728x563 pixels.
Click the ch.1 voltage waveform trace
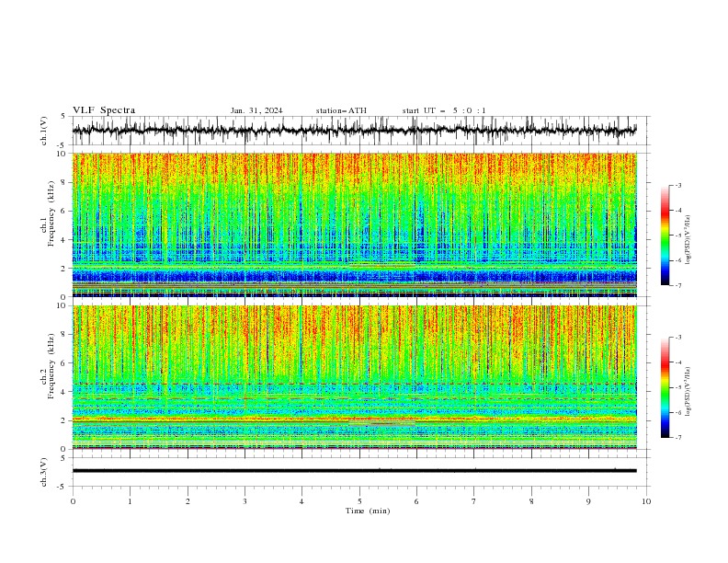[354, 131]
